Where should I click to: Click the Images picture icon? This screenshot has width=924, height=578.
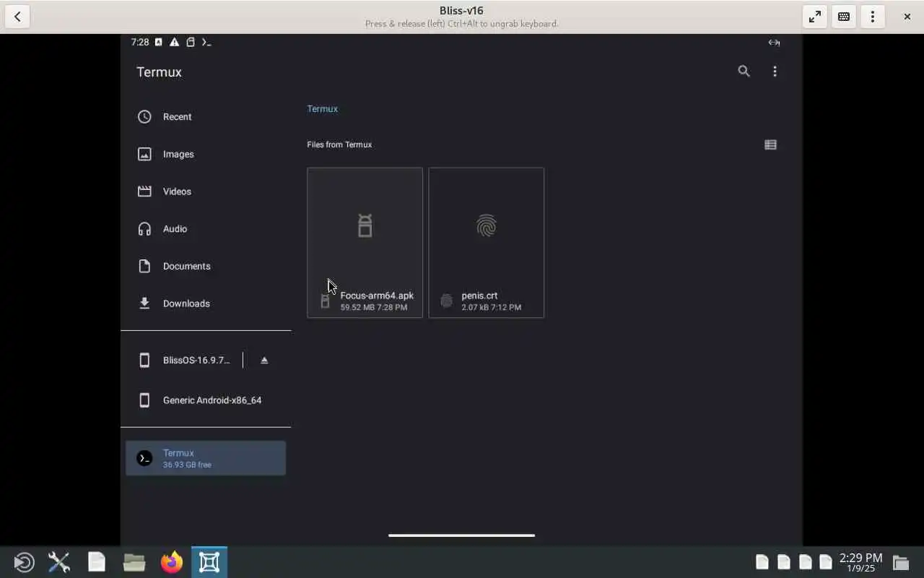click(144, 154)
